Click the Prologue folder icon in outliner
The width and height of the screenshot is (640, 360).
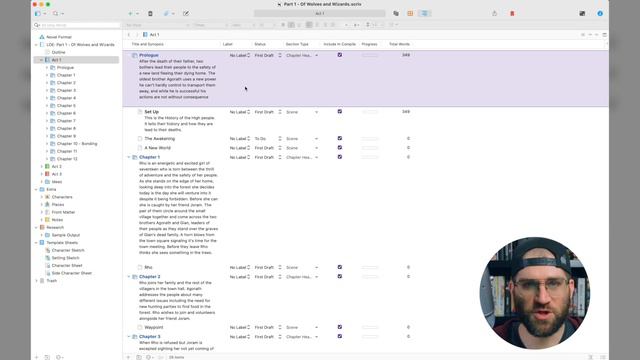click(x=135, y=55)
